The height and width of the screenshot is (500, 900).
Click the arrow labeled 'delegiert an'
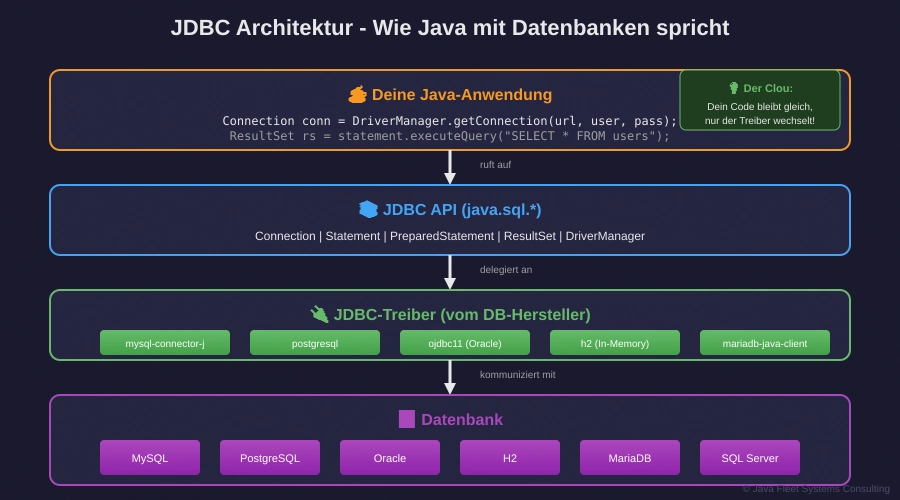tap(450, 272)
